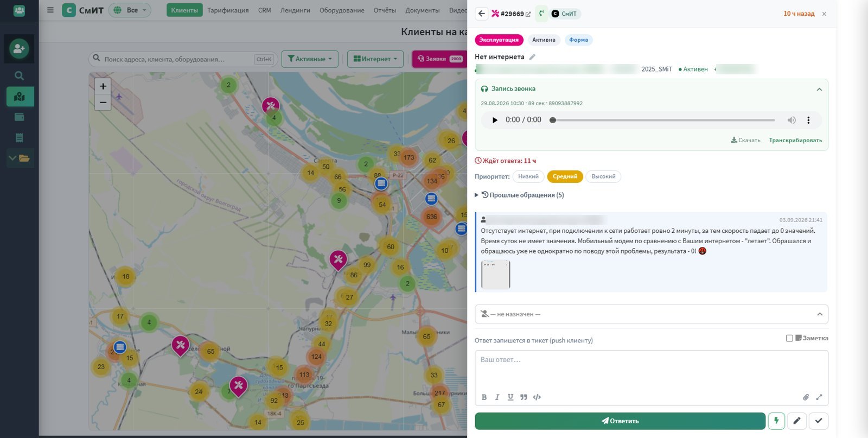Viewport: 868px width, 438px height.
Task: Open the Лендинги menu tab
Action: tap(295, 10)
